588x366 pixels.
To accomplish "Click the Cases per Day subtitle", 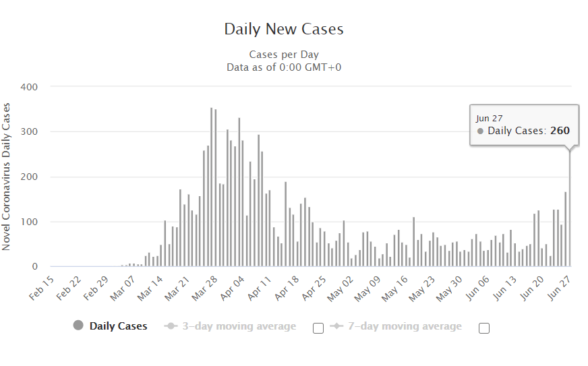I will coord(284,55).
